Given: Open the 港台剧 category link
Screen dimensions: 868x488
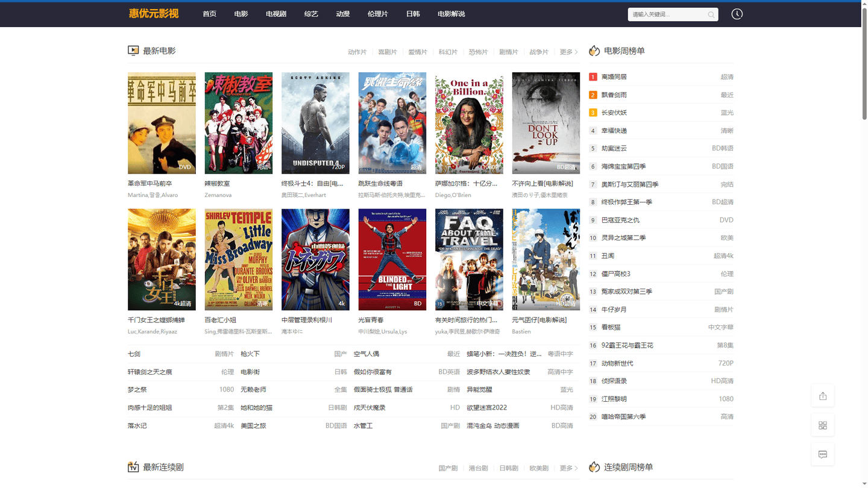Looking at the screenshot, I should [478, 468].
